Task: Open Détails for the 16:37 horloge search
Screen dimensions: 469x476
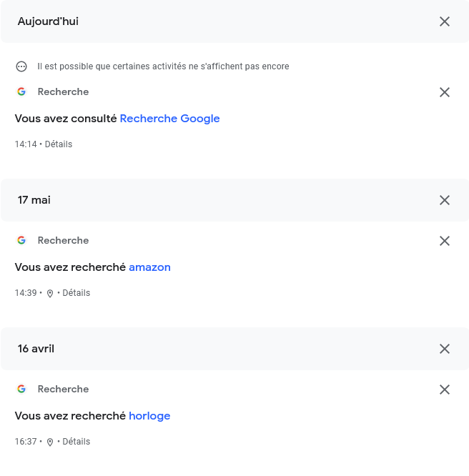Action: (x=76, y=442)
